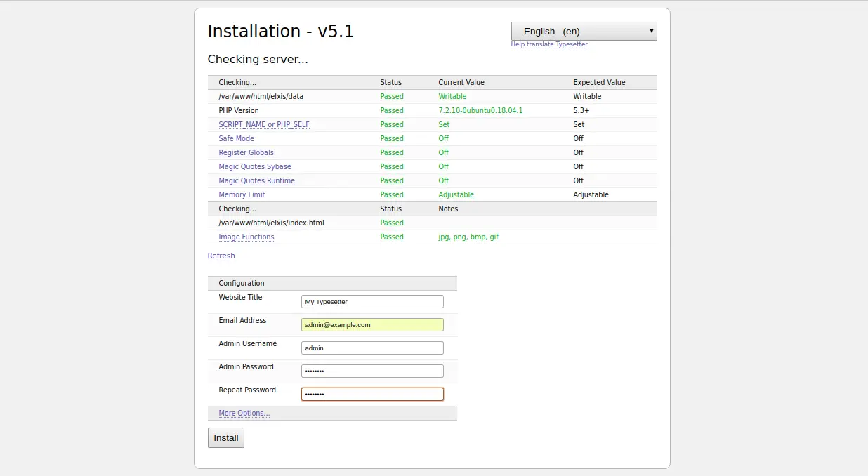868x476 pixels.
Task: Select the Email Address input field
Action: [x=372, y=324]
